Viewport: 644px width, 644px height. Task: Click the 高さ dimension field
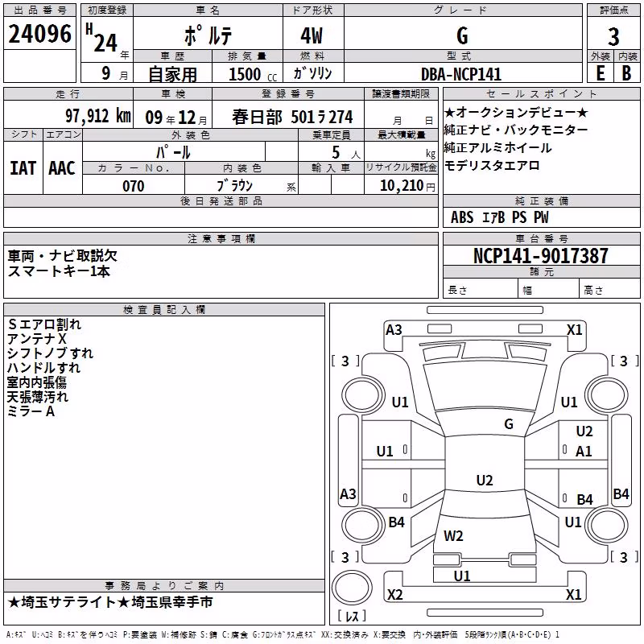(609, 290)
